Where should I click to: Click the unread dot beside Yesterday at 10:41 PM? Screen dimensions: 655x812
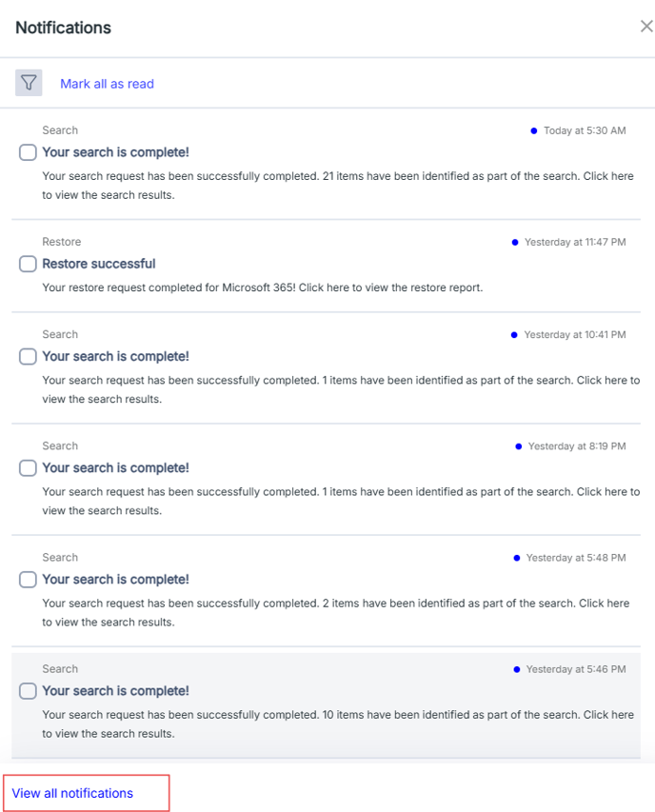[514, 335]
